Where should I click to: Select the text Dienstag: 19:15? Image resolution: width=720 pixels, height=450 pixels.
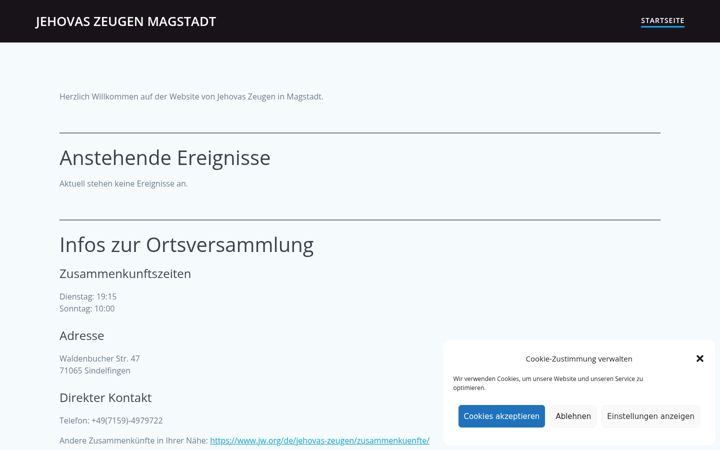88,297
